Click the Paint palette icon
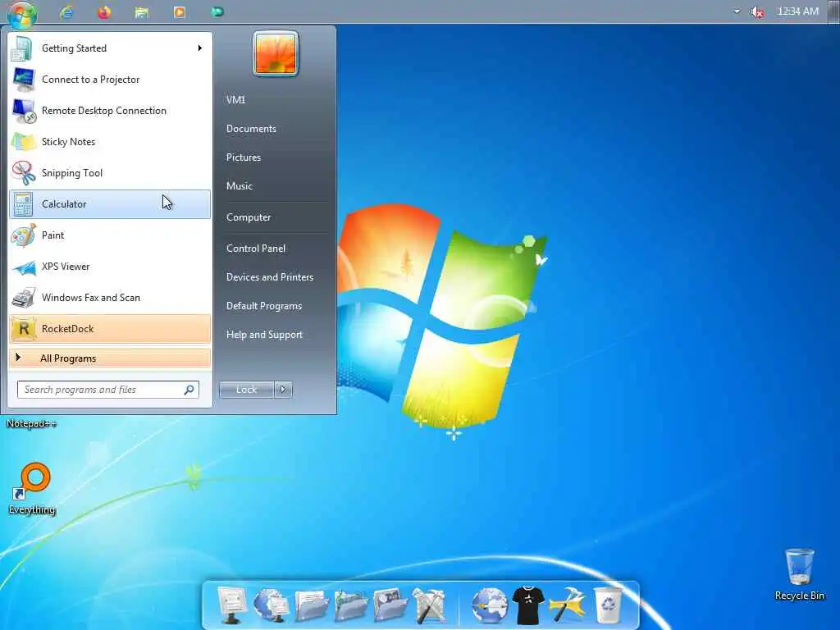Viewport: 840px width, 630px height. [x=24, y=235]
